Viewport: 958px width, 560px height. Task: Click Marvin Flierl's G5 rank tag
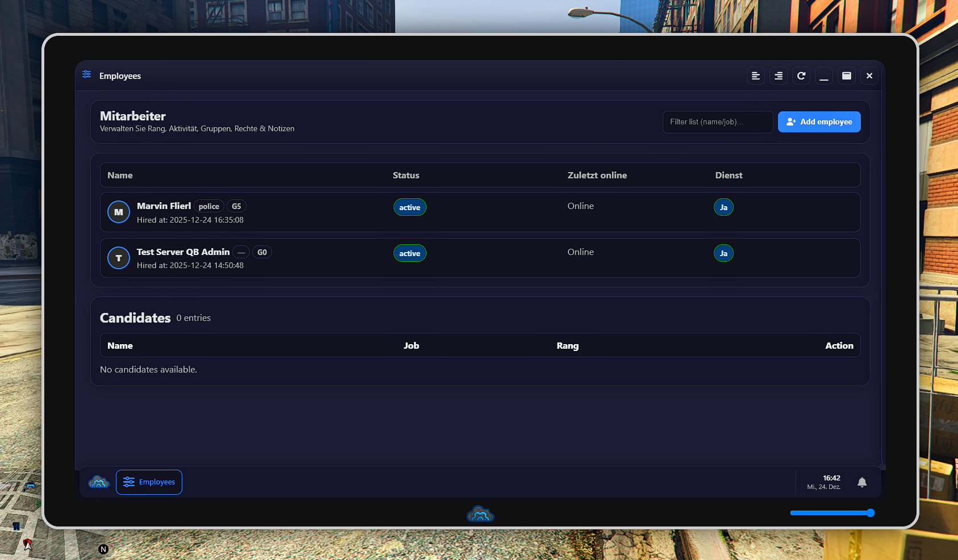pyautogui.click(x=236, y=206)
